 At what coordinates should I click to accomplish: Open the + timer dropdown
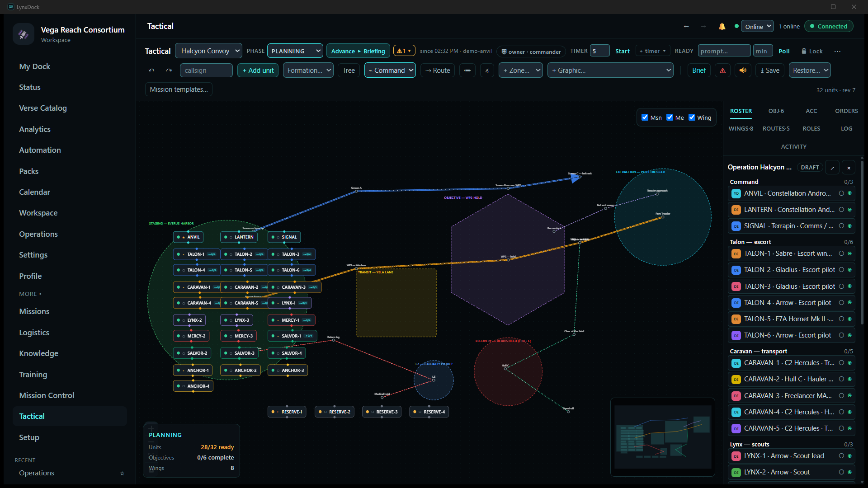tap(653, 51)
